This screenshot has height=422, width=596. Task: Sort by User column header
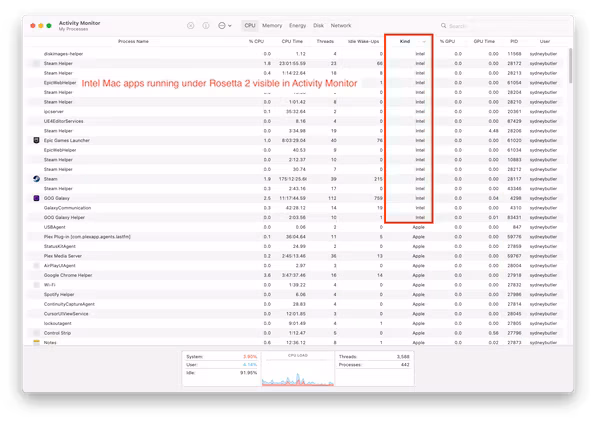[x=545, y=41]
